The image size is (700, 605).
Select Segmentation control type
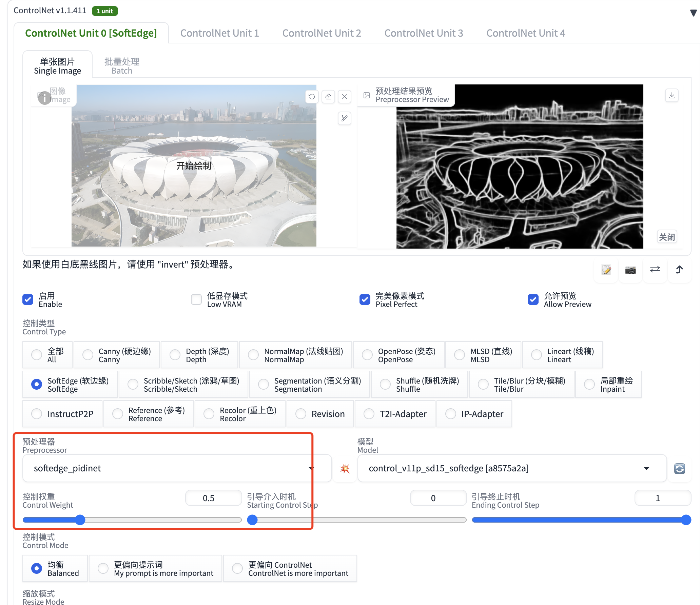(310, 384)
